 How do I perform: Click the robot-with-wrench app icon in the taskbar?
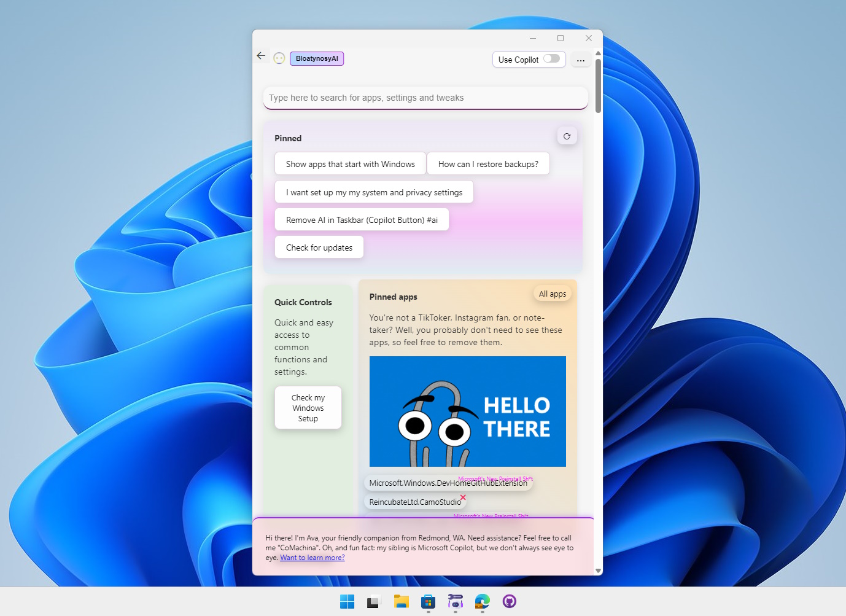(x=456, y=602)
